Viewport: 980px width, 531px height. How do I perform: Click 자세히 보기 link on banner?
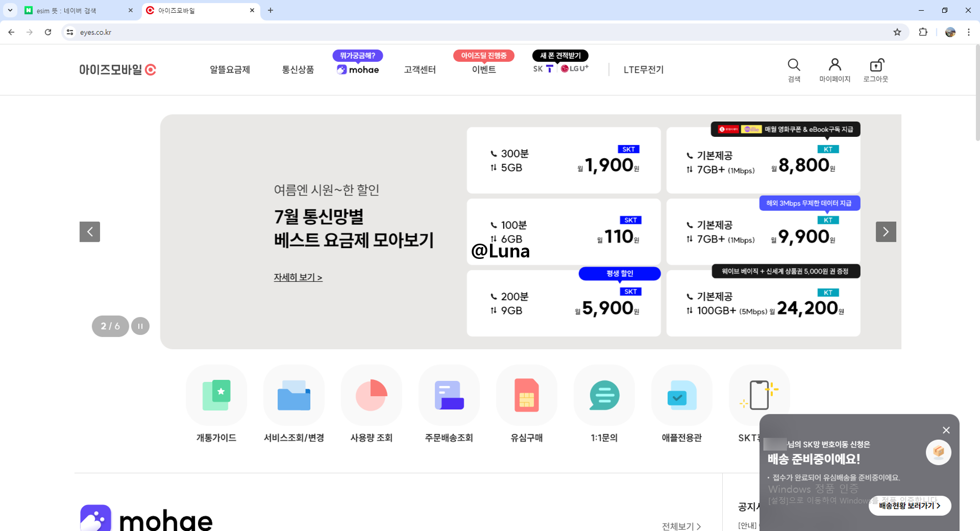(298, 277)
